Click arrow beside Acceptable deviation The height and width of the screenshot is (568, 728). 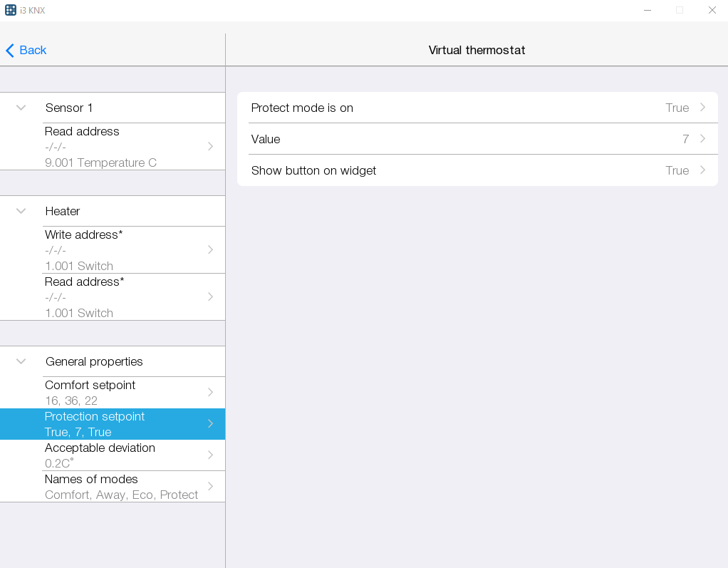click(x=210, y=455)
